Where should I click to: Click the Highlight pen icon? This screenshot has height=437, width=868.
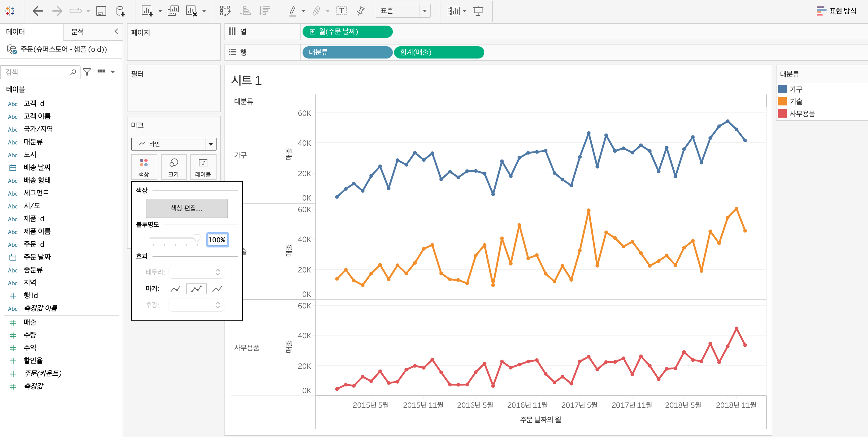click(x=293, y=11)
